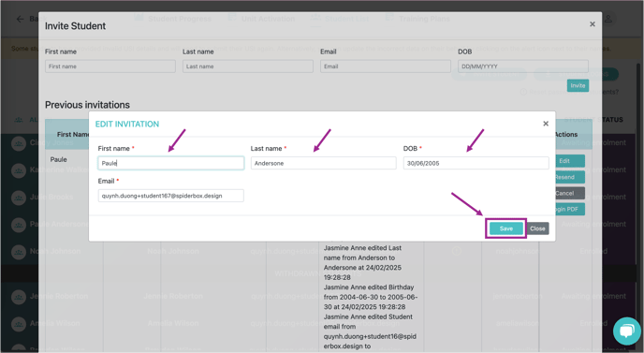Switch to Unit Activation tab

coord(262,19)
